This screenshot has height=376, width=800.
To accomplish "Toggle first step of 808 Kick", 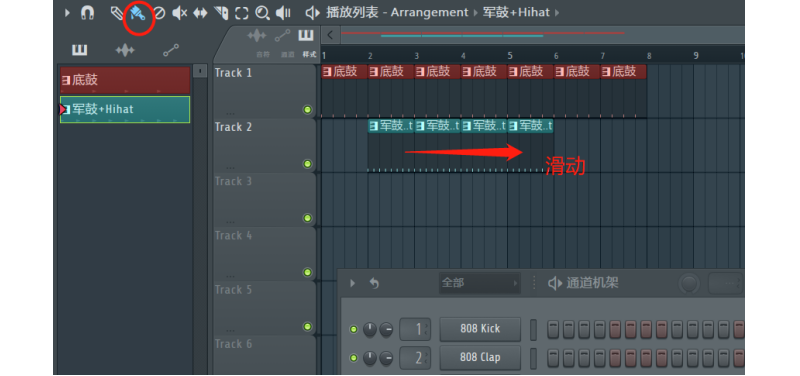I will click(x=554, y=330).
